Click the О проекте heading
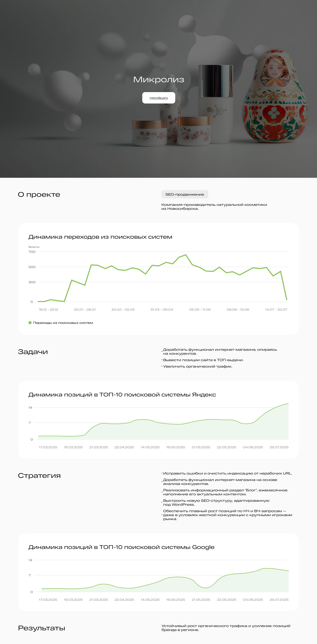Screen dimensions: 317x644 [39, 194]
